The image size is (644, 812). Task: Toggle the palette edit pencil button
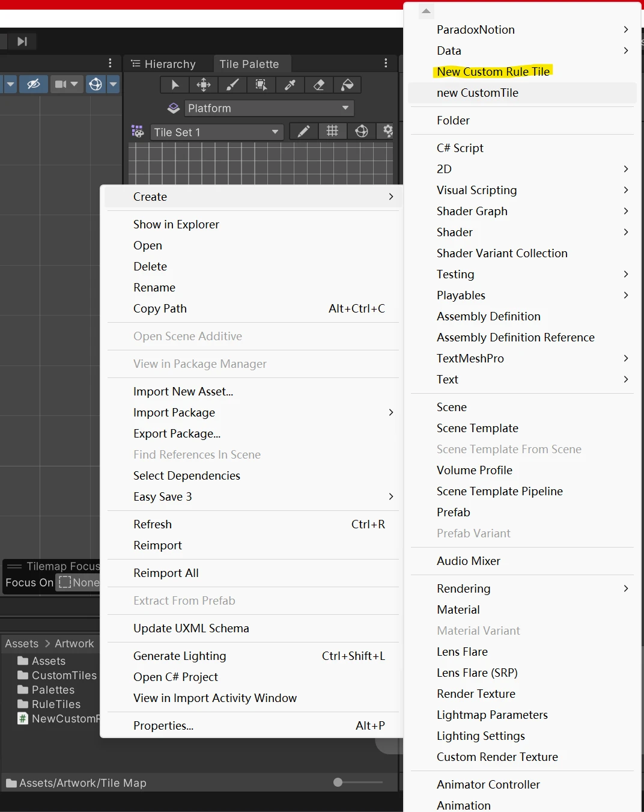[x=304, y=131]
